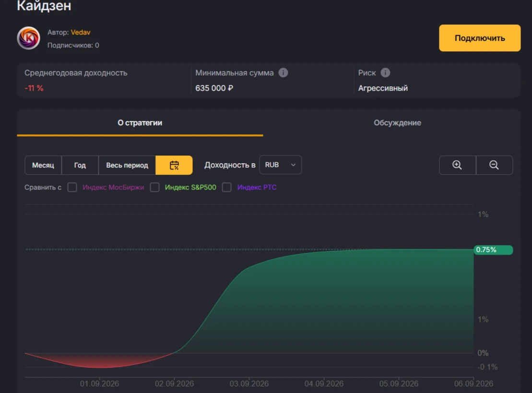This screenshot has width=532, height=393.
Task: Show Весь период on chart
Action: click(127, 165)
